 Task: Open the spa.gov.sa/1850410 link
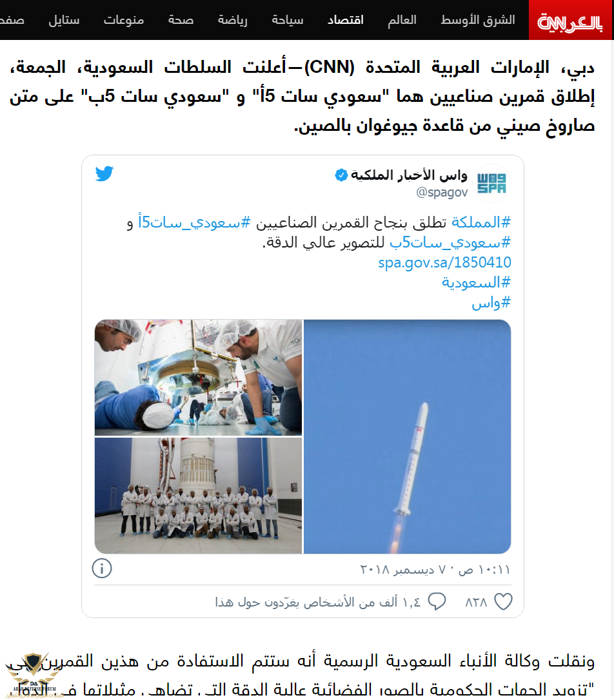[x=444, y=262]
